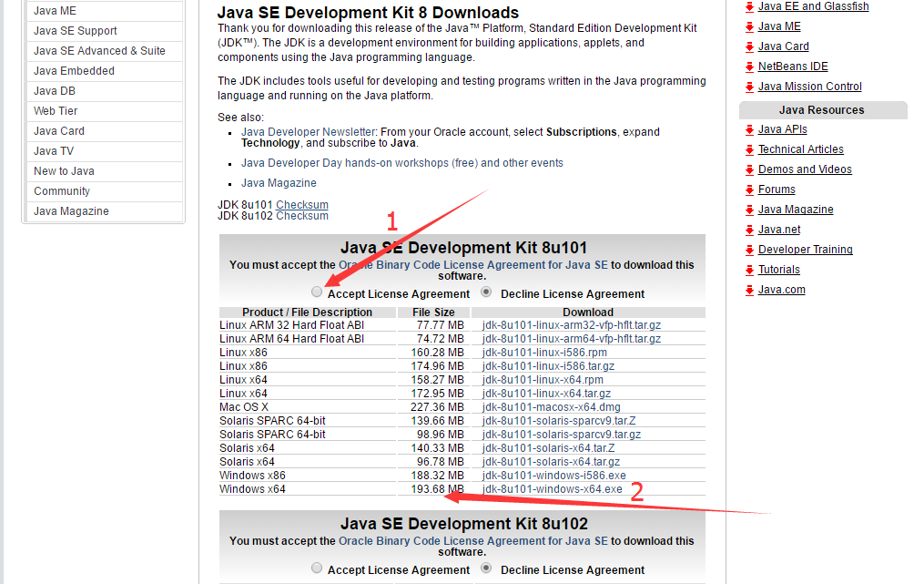This screenshot has width=924, height=584.
Task: Click the red icon beside right-sidebar Java Magazine
Action: point(749,210)
